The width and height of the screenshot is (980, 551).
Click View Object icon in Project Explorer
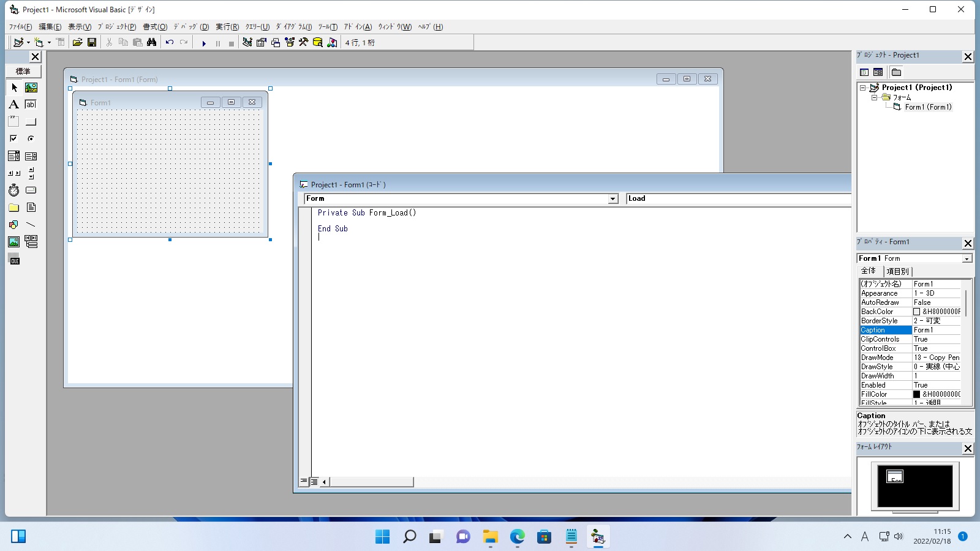[878, 72]
